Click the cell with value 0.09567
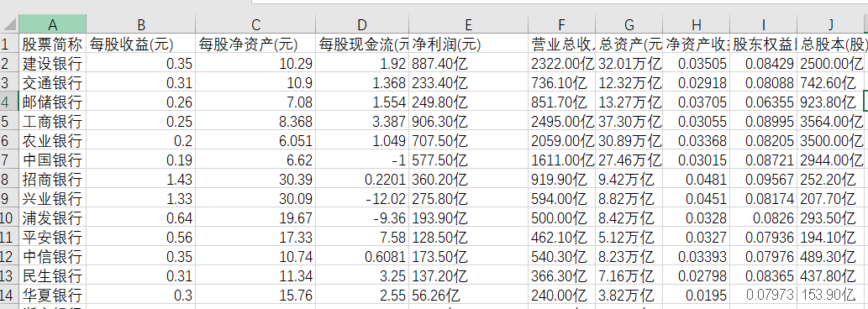Screen dimensions: 868x309 tap(763, 179)
